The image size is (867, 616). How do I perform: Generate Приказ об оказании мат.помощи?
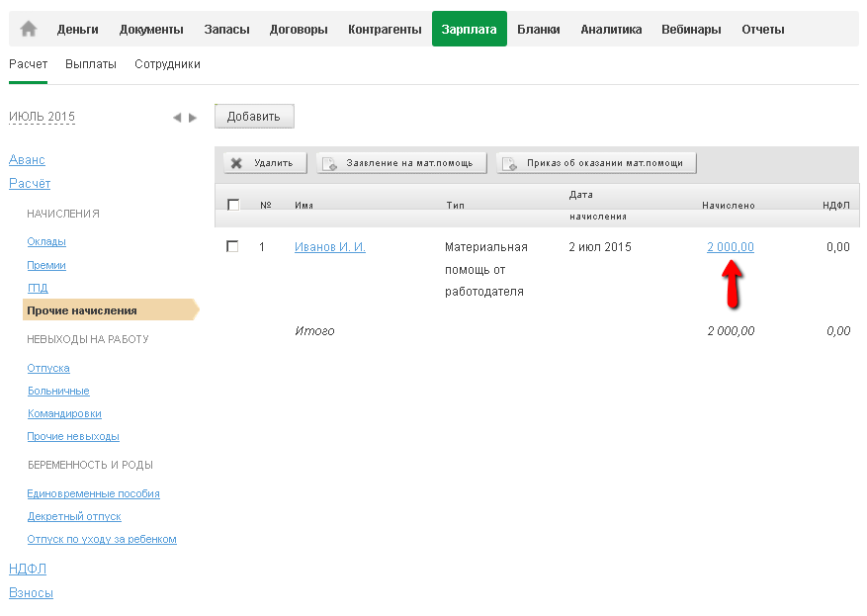point(596,163)
